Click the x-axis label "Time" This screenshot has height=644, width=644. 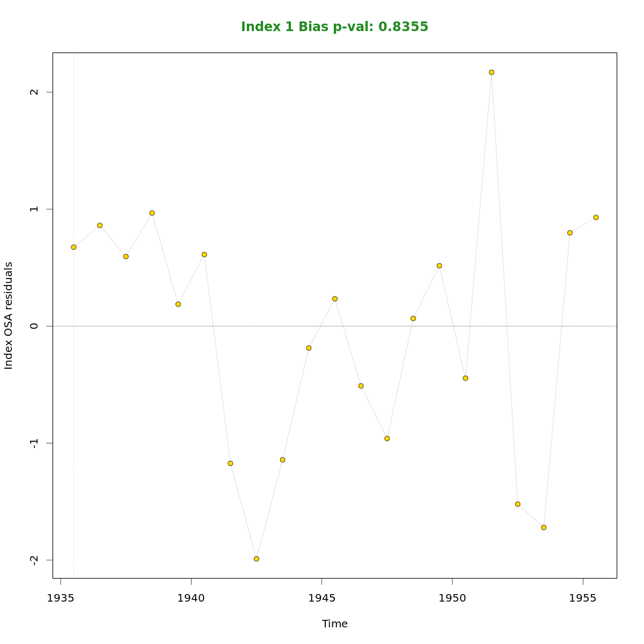(334, 624)
